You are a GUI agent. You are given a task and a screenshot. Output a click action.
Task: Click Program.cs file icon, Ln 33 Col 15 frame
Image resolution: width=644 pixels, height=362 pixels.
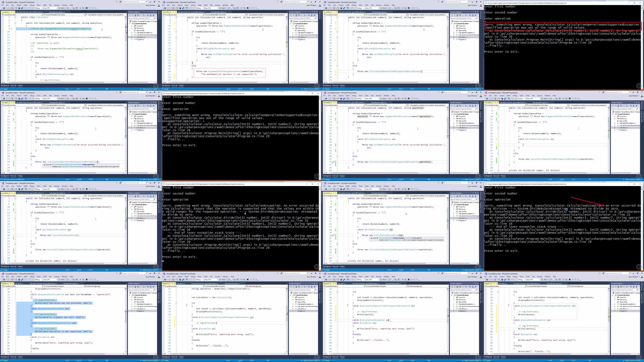[135, 311]
